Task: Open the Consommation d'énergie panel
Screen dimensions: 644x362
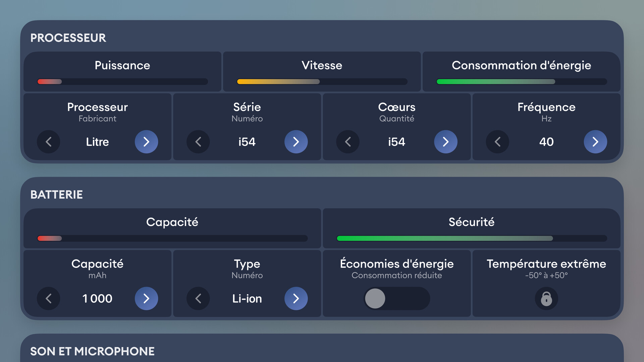Action: pyautogui.click(x=522, y=71)
